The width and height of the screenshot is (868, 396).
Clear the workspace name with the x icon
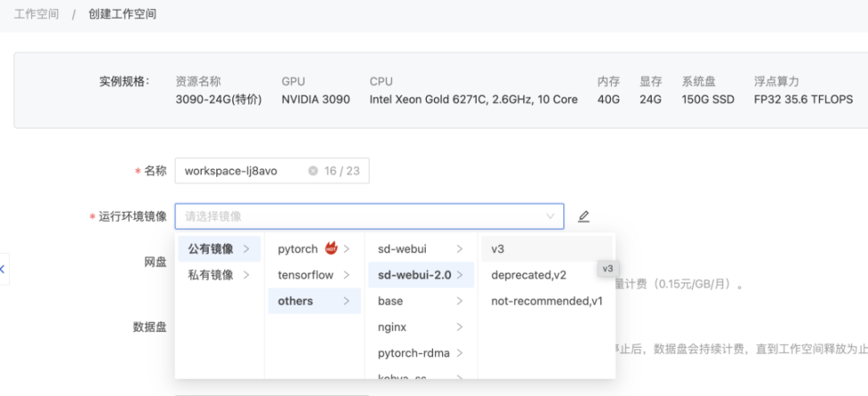[x=313, y=171]
